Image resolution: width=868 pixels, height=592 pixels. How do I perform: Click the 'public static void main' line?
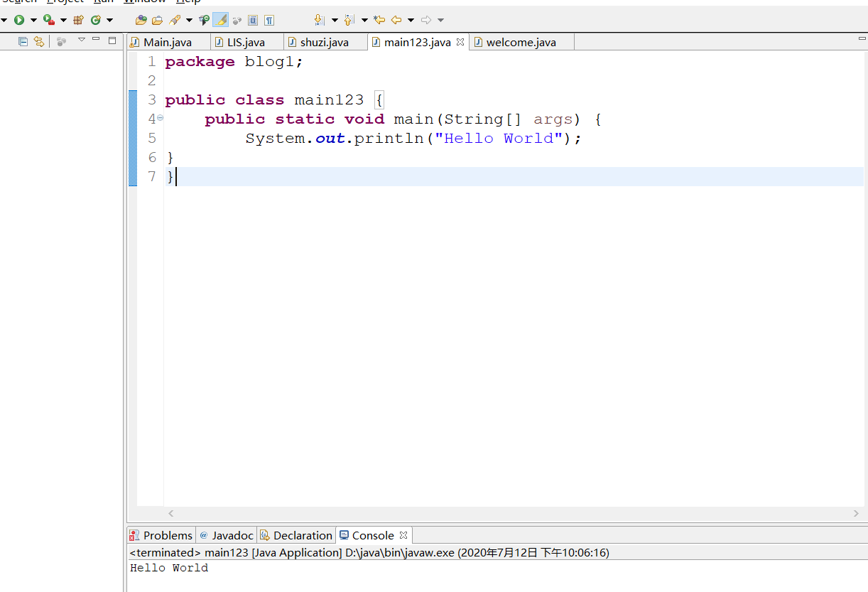point(403,119)
